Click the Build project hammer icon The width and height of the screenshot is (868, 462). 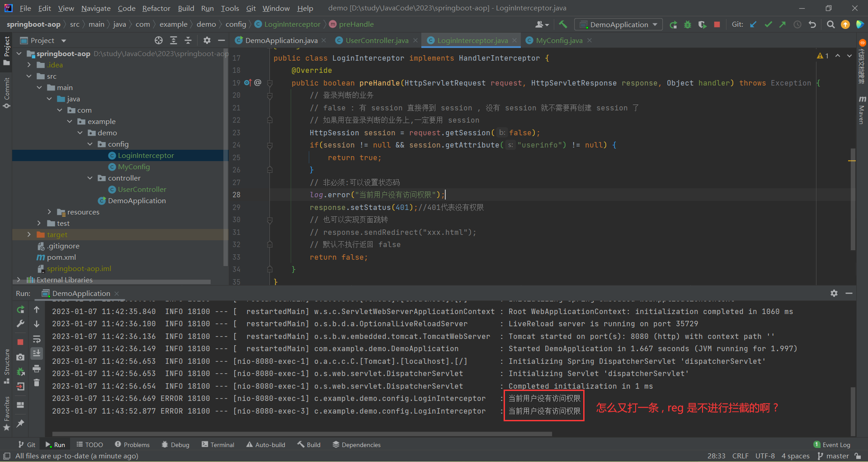point(563,24)
